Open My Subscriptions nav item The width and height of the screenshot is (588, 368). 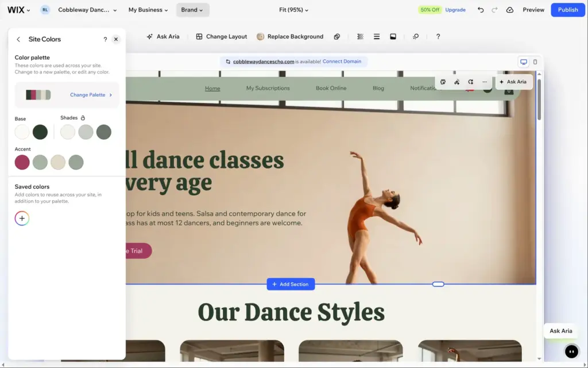(x=268, y=88)
